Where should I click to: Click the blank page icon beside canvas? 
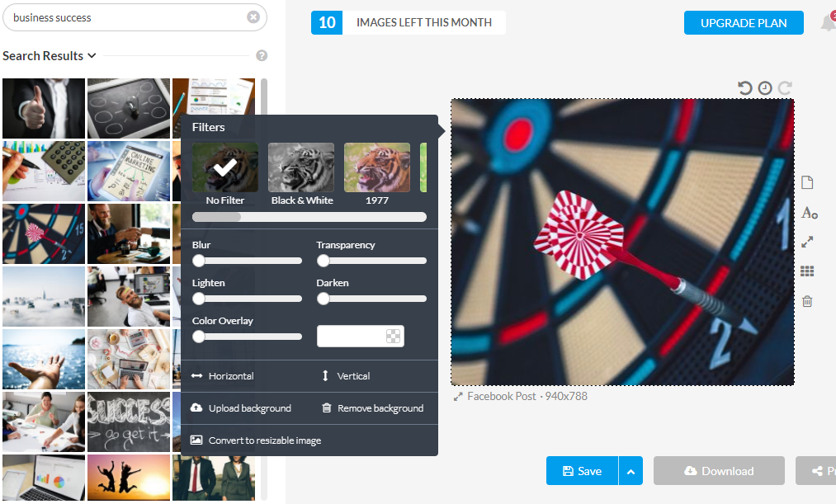(807, 183)
